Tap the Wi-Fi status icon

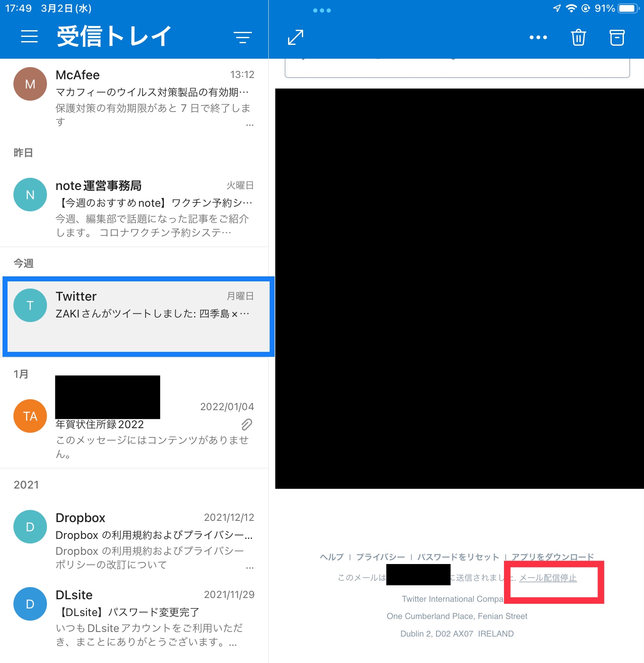point(571,8)
